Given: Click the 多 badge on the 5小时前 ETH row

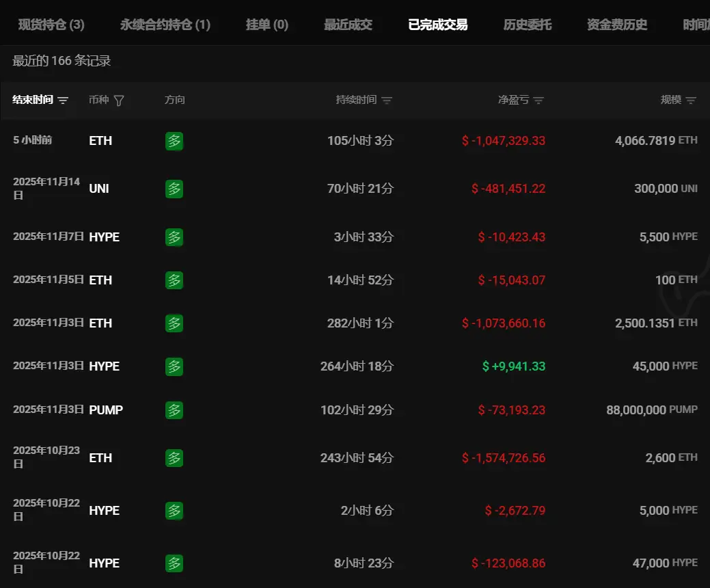Looking at the screenshot, I should (174, 141).
